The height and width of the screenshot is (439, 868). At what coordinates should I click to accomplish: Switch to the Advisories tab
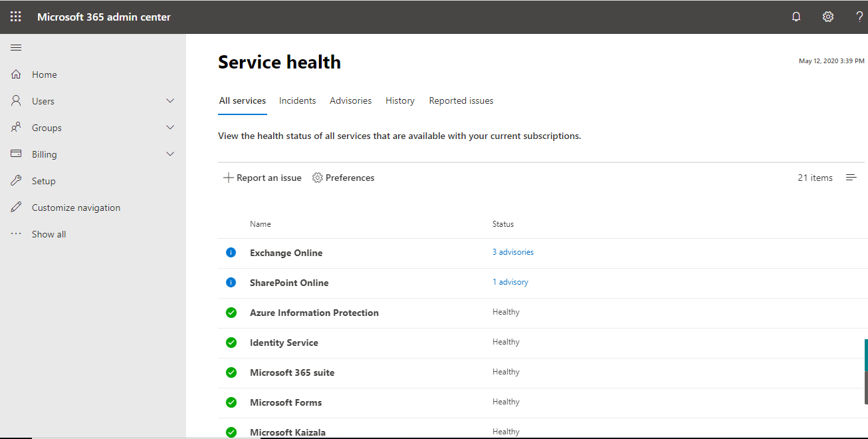(x=351, y=101)
